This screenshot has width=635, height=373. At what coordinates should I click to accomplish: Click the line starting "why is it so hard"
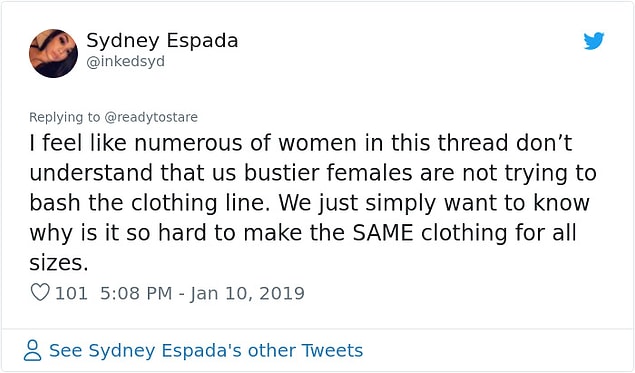pyautogui.click(x=303, y=233)
